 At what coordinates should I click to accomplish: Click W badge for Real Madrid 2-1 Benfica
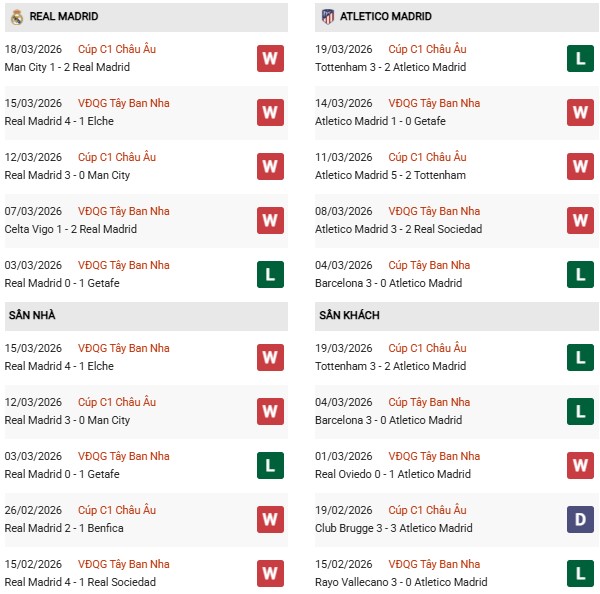270,519
